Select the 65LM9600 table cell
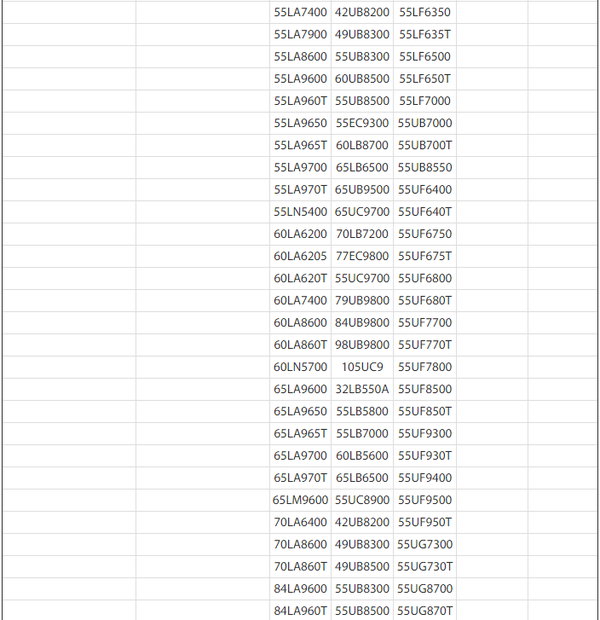The width and height of the screenshot is (600, 620). click(x=301, y=500)
